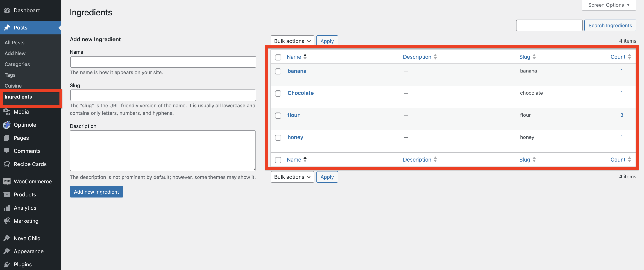Open the Chocolate ingredient link
644x270 pixels.
coord(300,93)
